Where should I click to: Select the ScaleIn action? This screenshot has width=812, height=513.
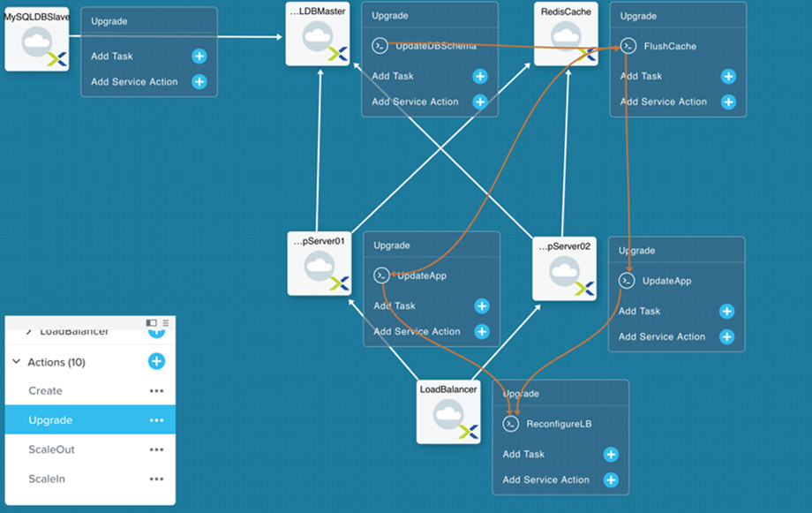(46, 479)
